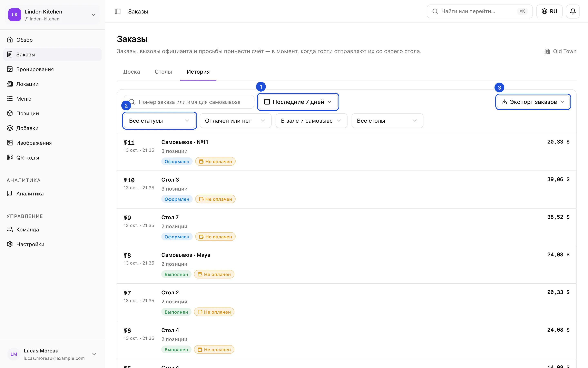Switch to the Доска tab

[x=132, y=72]
